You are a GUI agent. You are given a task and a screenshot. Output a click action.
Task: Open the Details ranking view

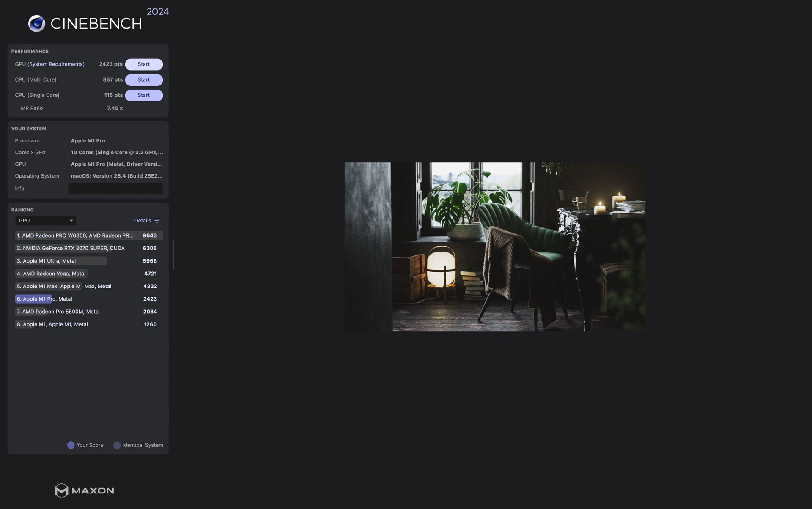143,221
